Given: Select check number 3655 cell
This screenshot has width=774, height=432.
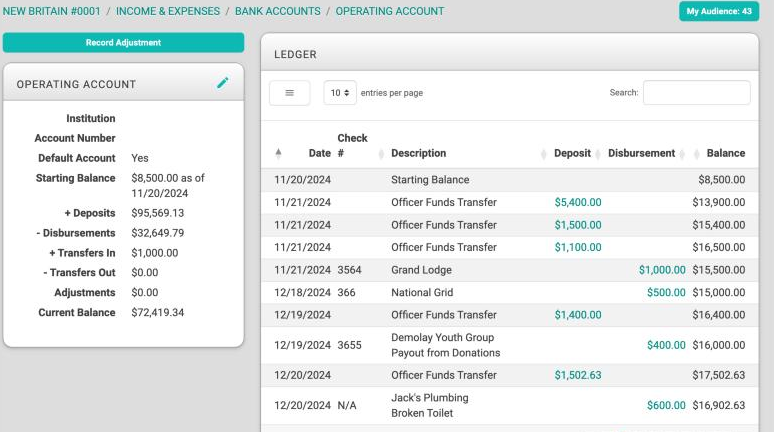Looking at the screenshot, I should pyautogui.click(x=349, y=345).
